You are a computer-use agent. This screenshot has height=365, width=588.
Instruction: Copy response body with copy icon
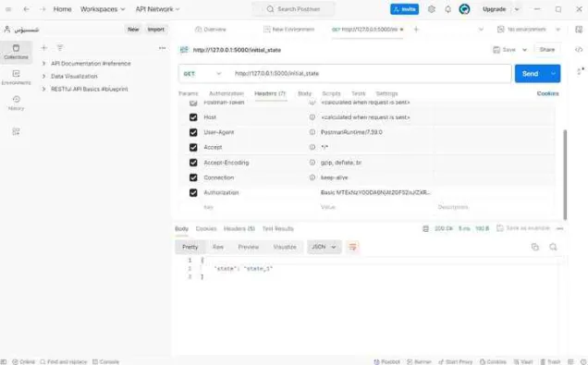[535, 247]
